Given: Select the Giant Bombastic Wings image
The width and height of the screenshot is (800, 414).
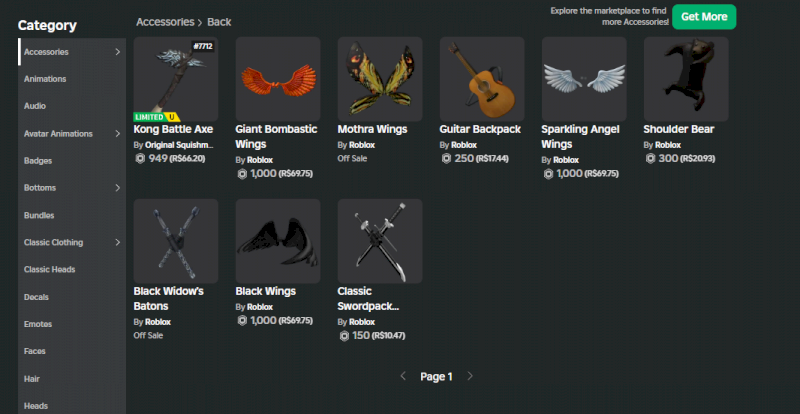Looking at the screenshot, I should 278,79.
